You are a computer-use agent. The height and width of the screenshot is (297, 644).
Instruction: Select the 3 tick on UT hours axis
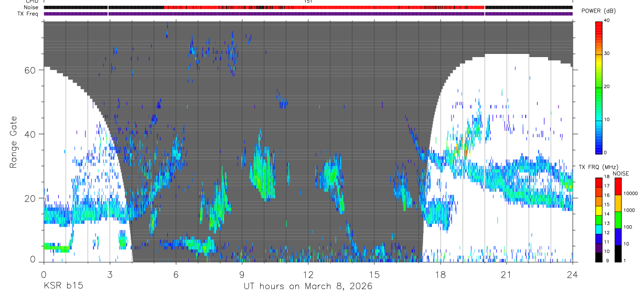click(x=110, y=274)
